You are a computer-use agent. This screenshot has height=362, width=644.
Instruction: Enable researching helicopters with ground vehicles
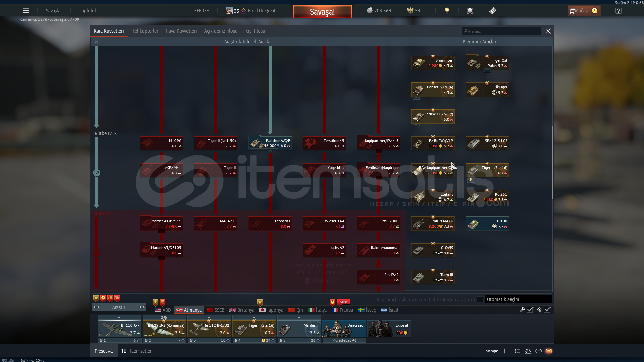480,299
